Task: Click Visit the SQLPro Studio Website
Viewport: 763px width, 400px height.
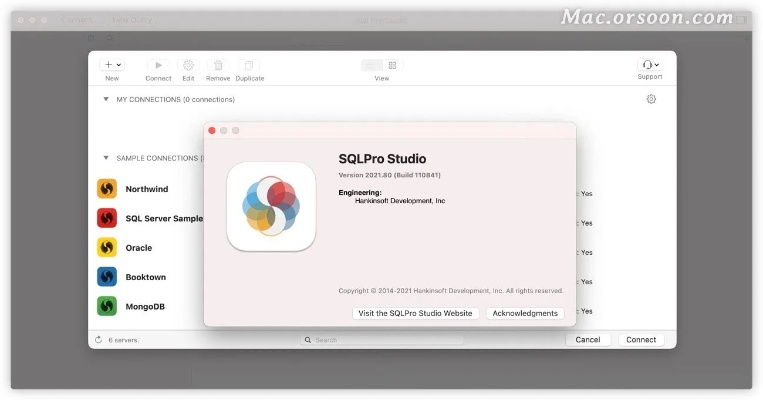Action: (415, 313)
